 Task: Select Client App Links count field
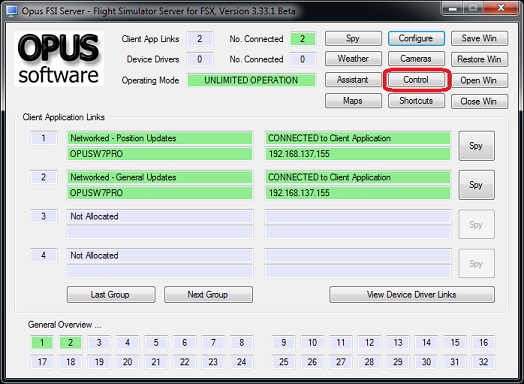[200, 39]
